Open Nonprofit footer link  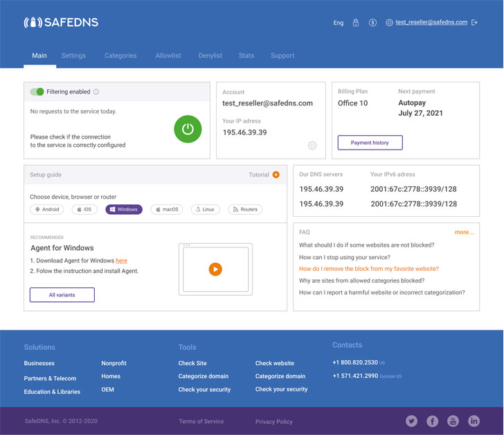click(114, 363)
